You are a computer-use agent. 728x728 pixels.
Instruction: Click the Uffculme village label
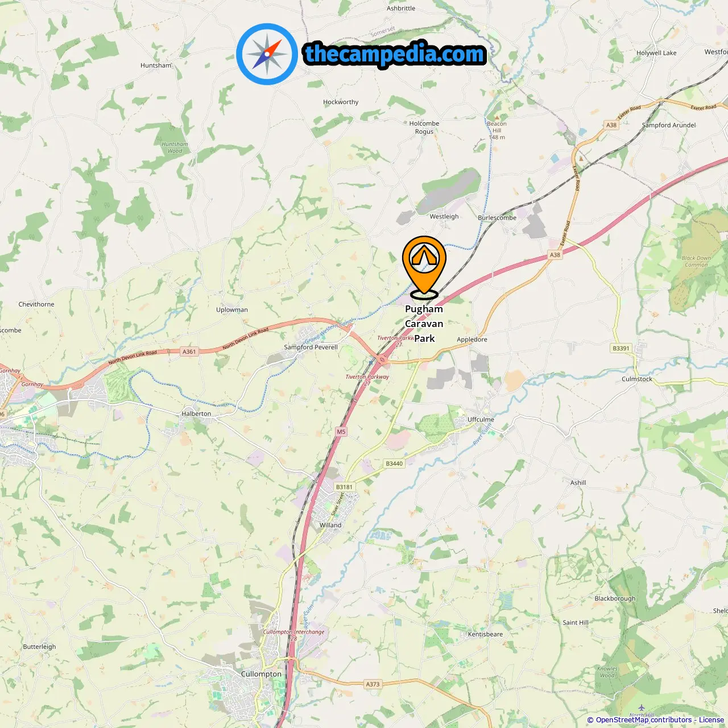click(x=481, y=420)
